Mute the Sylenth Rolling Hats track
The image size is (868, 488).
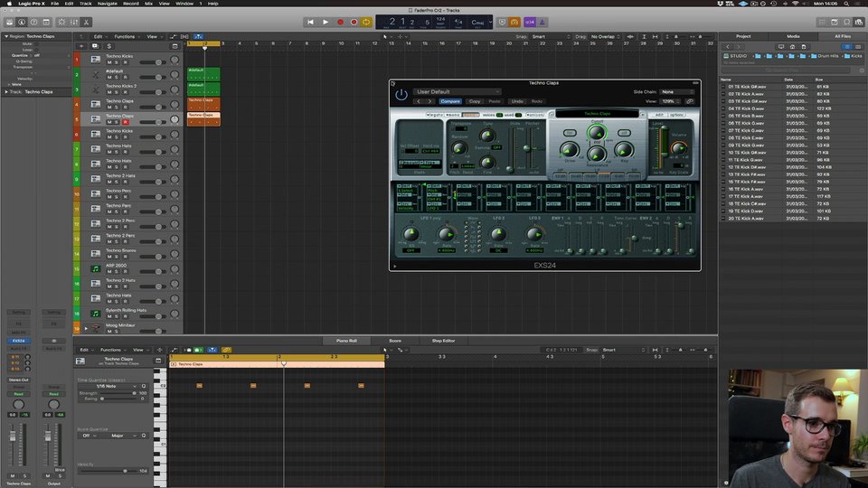[x=109, y=316]
